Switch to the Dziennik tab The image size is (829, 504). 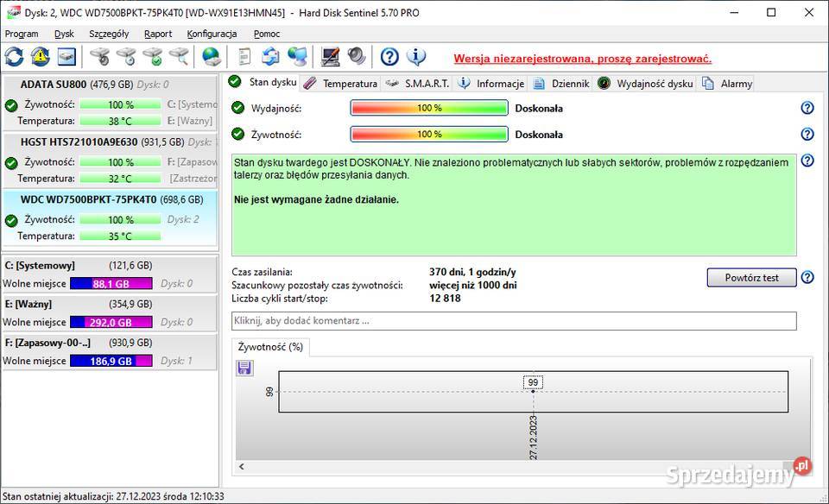point(561,84)
